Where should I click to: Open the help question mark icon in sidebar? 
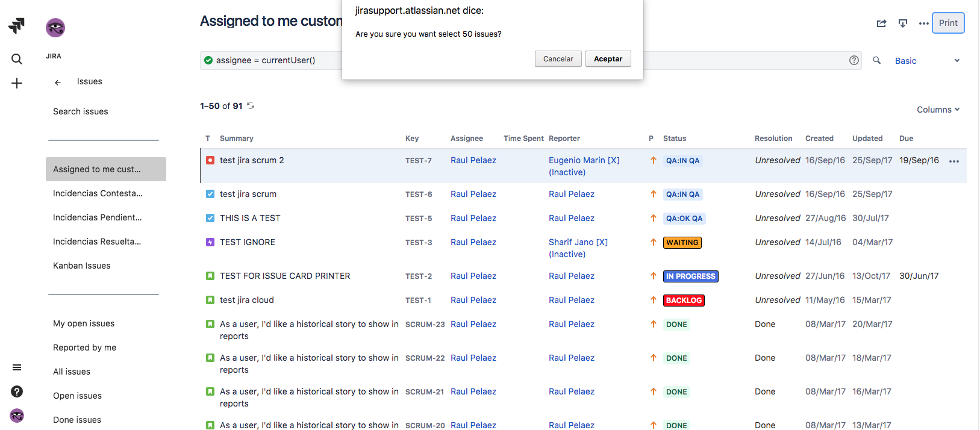pyautogui.click(x=17, y=391)
